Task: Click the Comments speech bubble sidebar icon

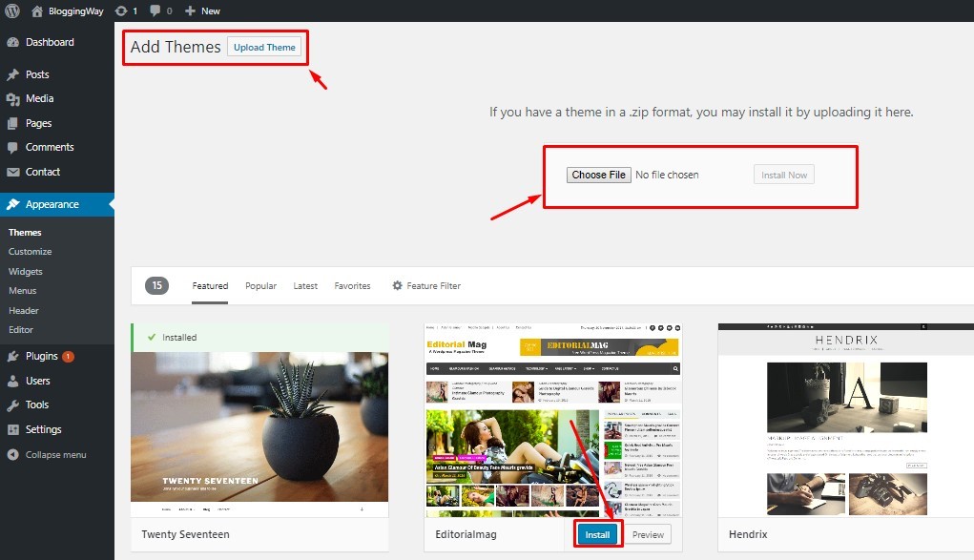Action: pos(12,147)
